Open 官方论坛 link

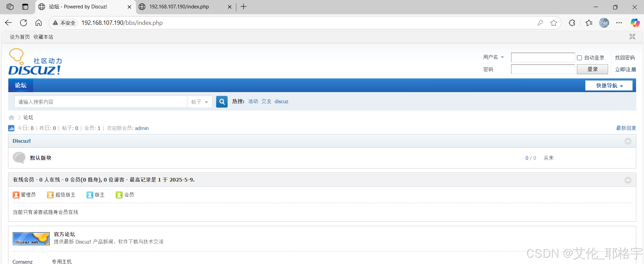(x=64, y=234)
